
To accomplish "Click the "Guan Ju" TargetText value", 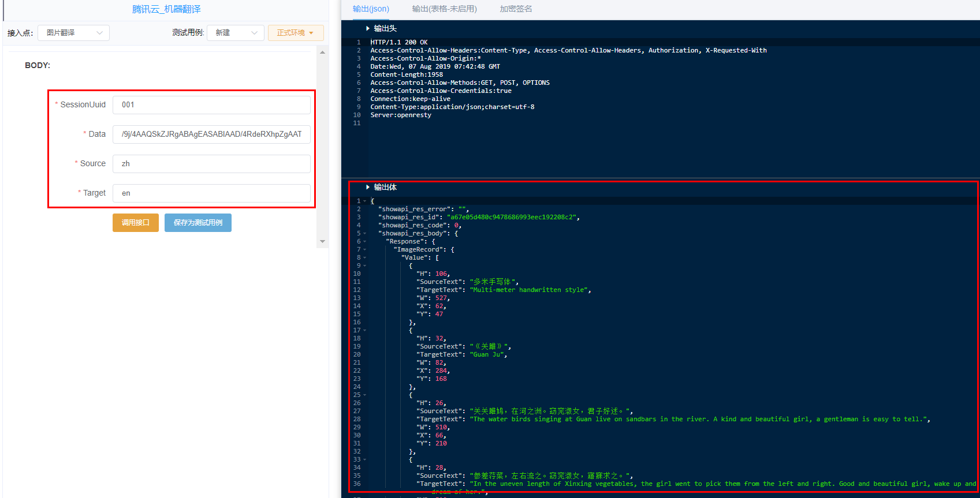I will [488, 355].
